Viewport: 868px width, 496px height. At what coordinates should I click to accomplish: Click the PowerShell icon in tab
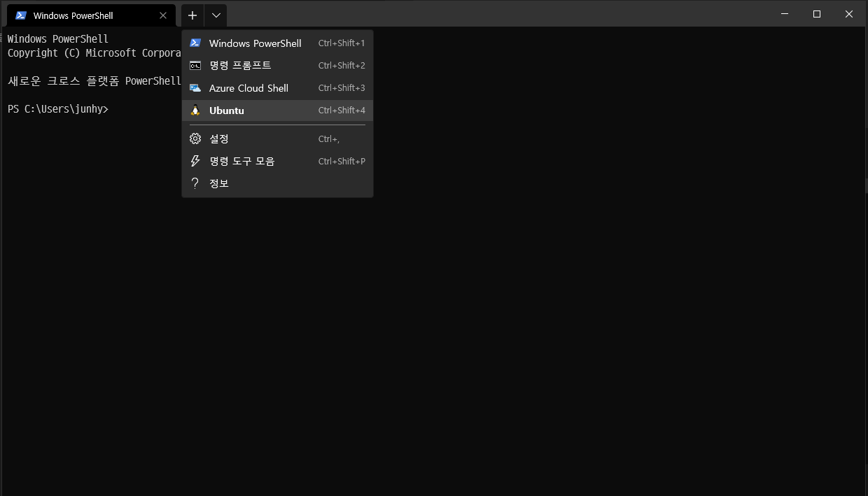click(21, 15)
